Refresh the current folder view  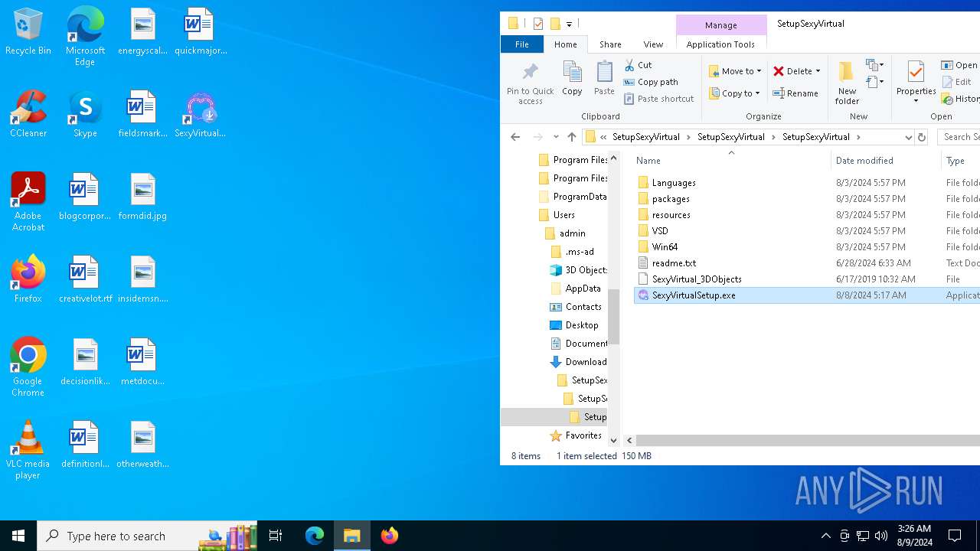922,137
